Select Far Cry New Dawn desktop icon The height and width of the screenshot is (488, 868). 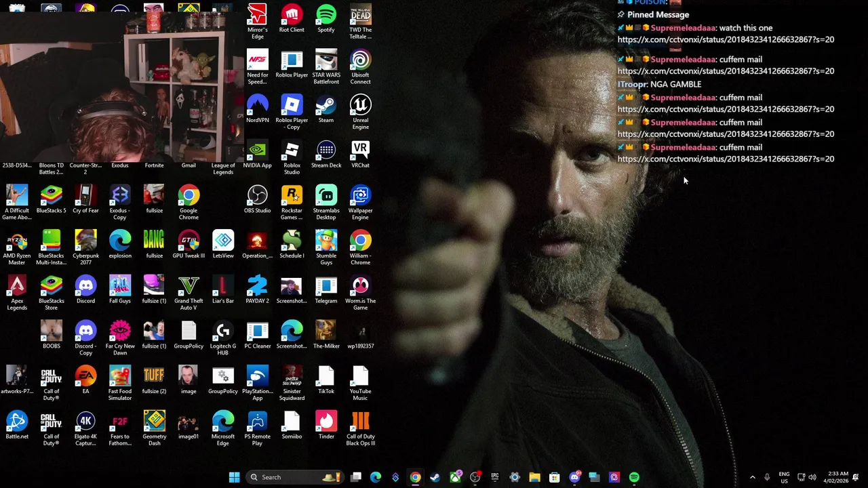(x=120, y=338)
